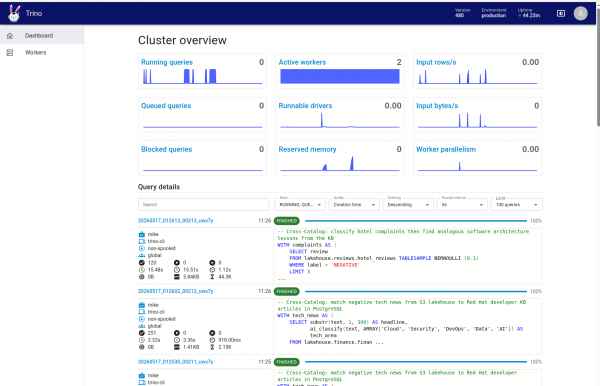Viewport: 600px width, 386px height.
Task: Click global resource group icon in query 00212
Action: [142, 326]
